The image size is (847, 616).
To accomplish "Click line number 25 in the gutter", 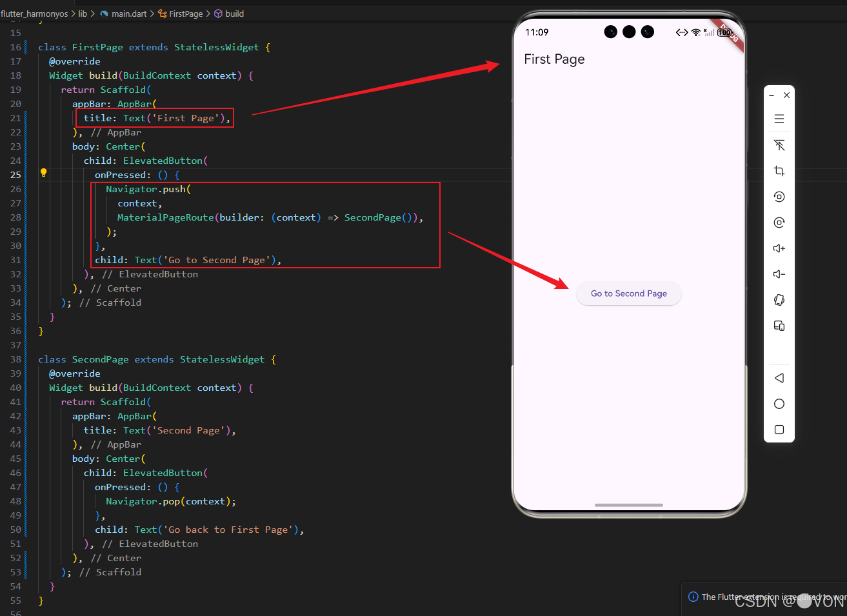I will 15,175.
